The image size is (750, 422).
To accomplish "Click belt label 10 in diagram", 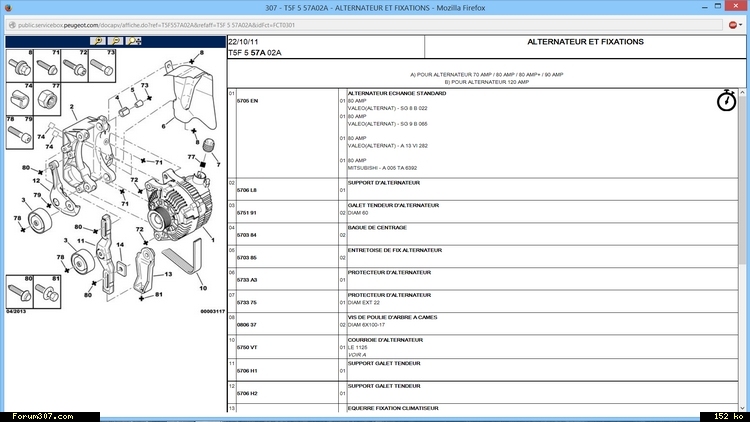I will point(203,287).
